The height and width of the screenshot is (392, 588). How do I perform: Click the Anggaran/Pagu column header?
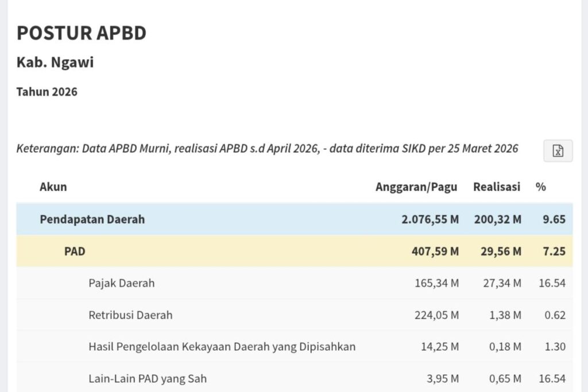(x=416, y=187)
